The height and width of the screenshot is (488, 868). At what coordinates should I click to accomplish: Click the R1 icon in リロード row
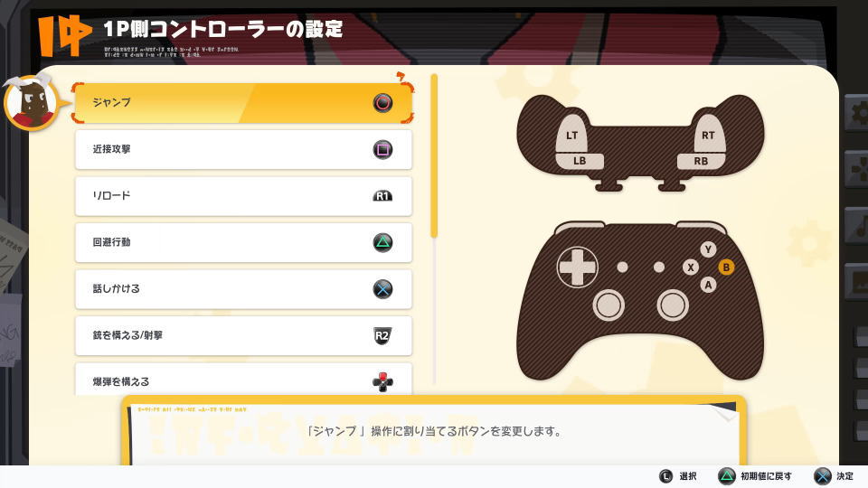382,196
